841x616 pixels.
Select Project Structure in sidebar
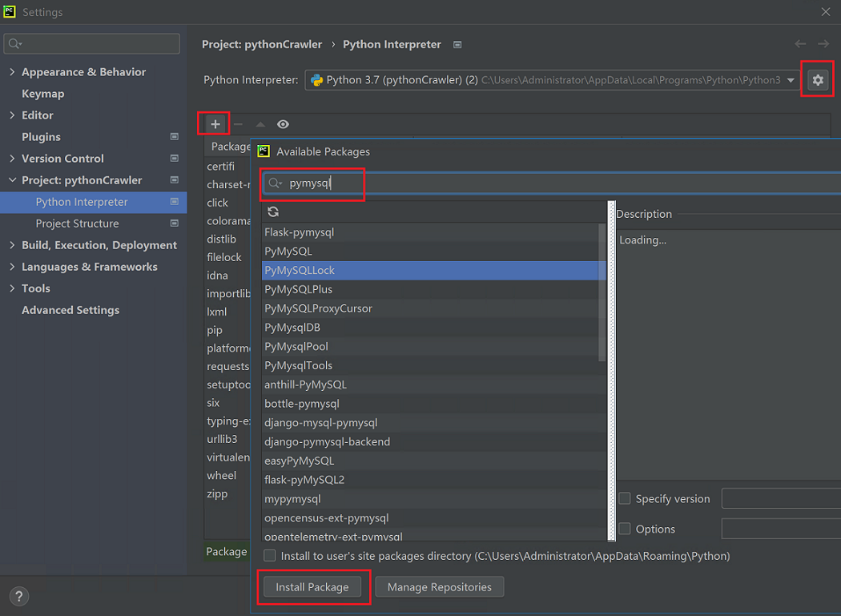[77, 223]
